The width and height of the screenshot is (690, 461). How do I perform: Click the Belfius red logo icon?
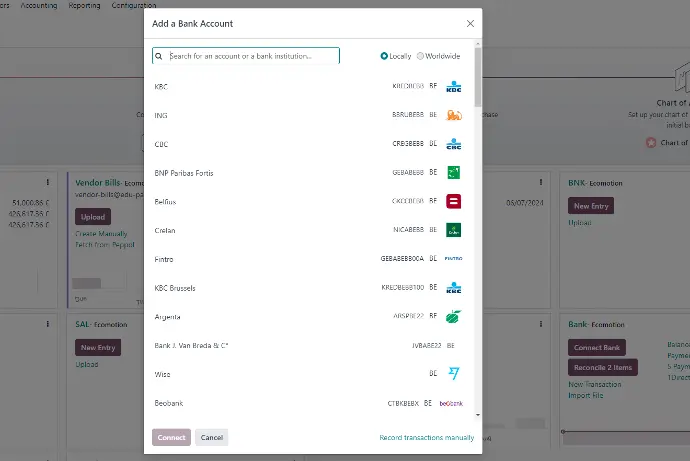[454, 201]
